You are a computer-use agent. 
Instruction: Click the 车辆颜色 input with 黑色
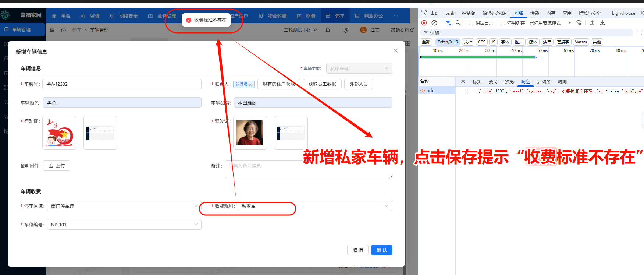[122, 103]
